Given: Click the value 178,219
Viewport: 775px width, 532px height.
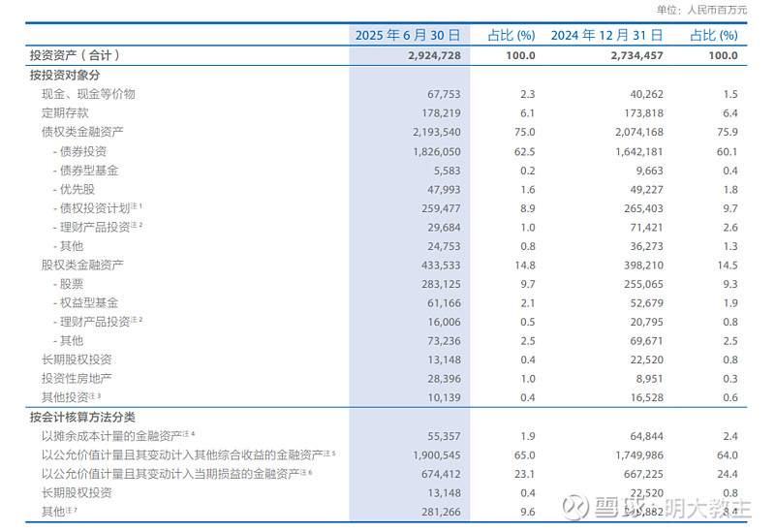Looking at the screenshot, I should [x=441, y=113].
